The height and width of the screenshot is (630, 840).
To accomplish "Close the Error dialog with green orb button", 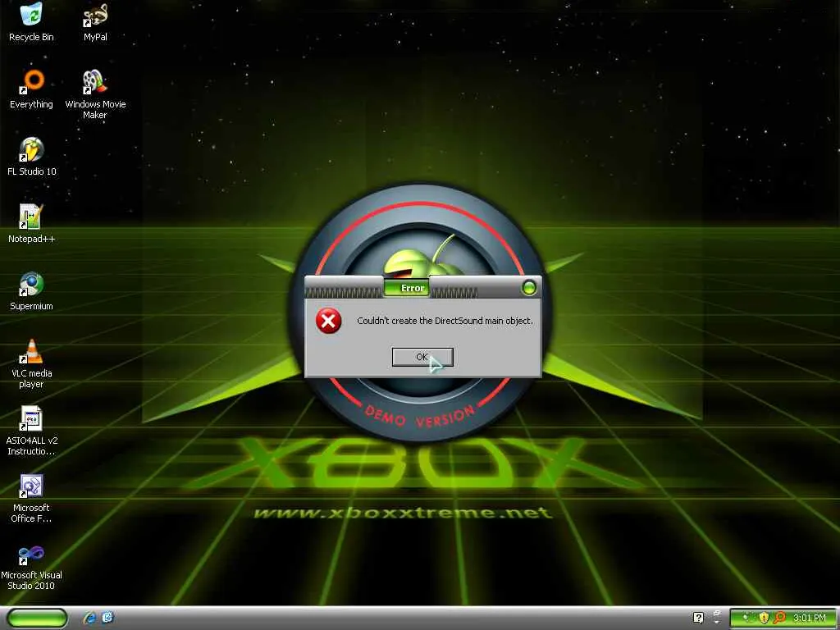I will pos(529,288).
